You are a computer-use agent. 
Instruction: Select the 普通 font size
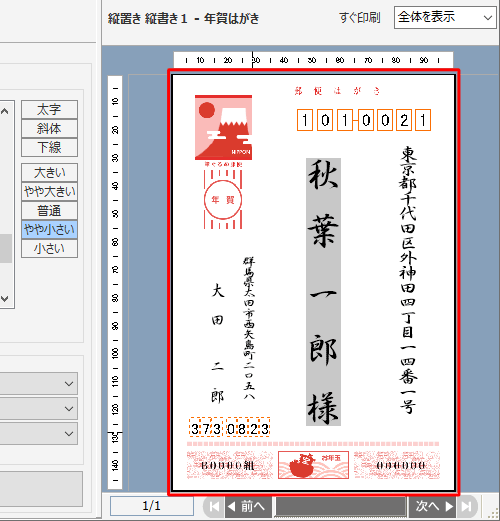(49, 210)
